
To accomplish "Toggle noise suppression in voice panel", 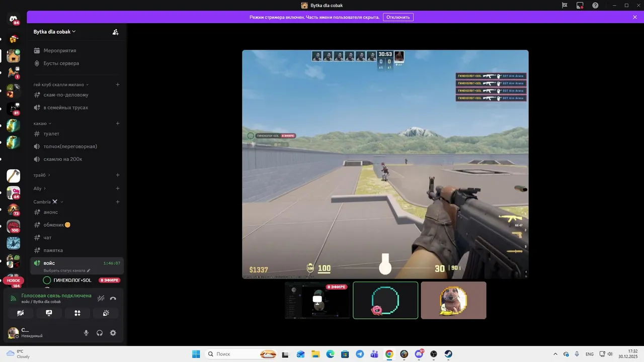I will [101, 298].
